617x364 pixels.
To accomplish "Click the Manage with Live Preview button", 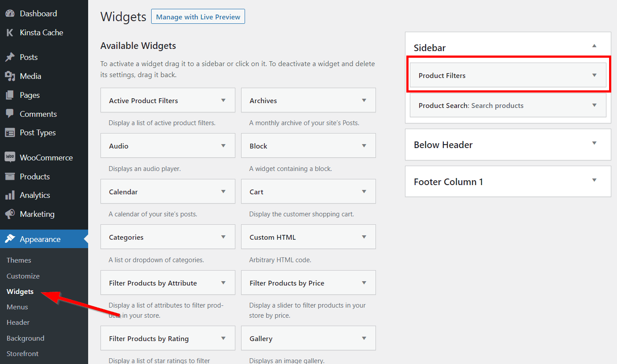I will tap(198, 16).
